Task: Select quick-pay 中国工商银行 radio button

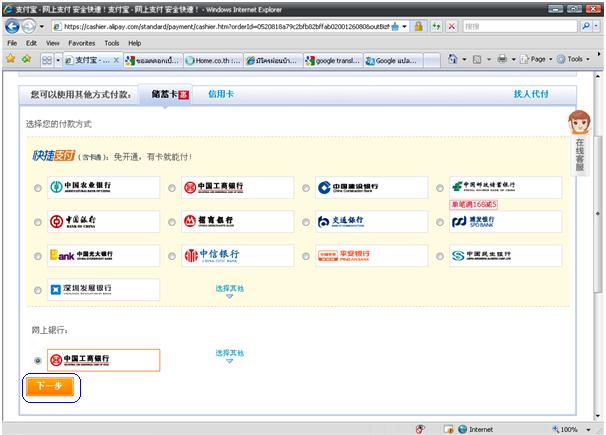Action: click(172, 188)
